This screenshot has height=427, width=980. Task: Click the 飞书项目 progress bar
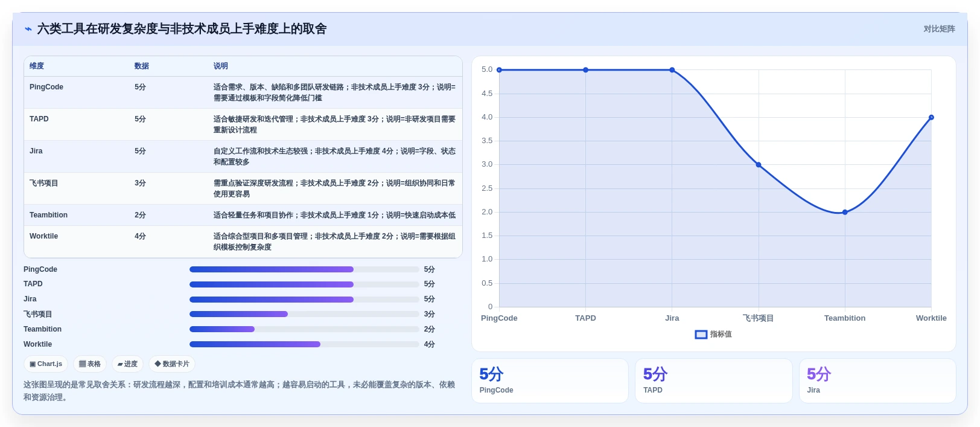[x=304, y=314]
